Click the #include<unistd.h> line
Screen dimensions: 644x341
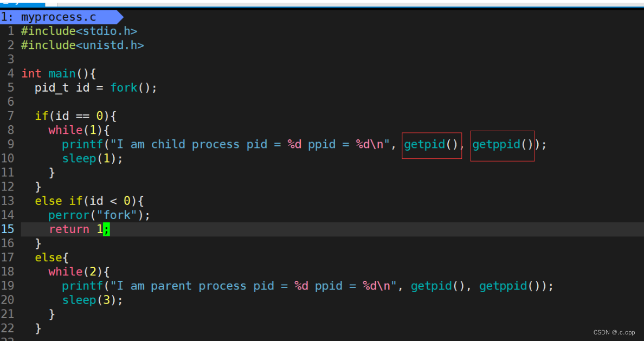pyautogui.click(x=82, y=45)
